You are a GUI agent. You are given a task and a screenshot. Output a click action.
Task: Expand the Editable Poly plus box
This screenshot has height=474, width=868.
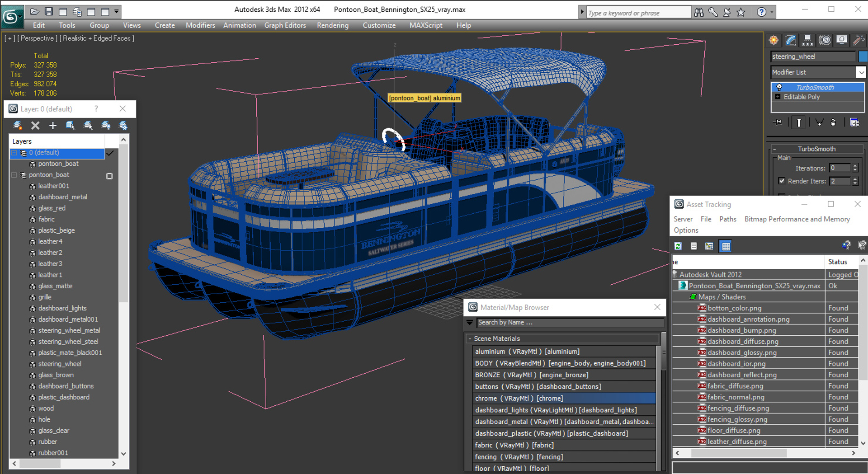(778, 97)
